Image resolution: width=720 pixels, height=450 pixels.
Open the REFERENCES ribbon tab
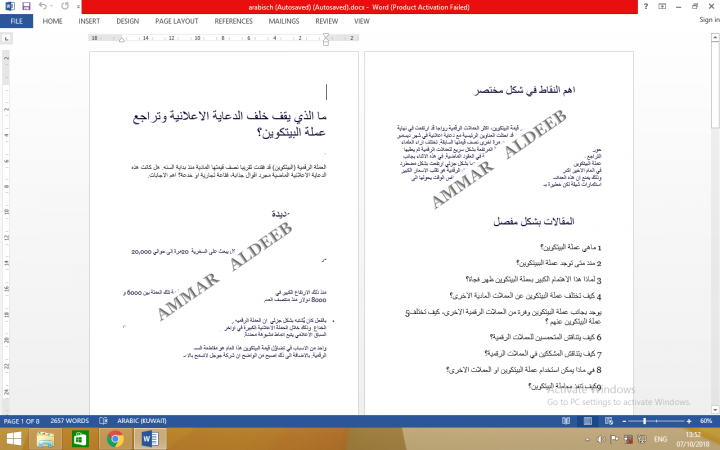[233, 21]
